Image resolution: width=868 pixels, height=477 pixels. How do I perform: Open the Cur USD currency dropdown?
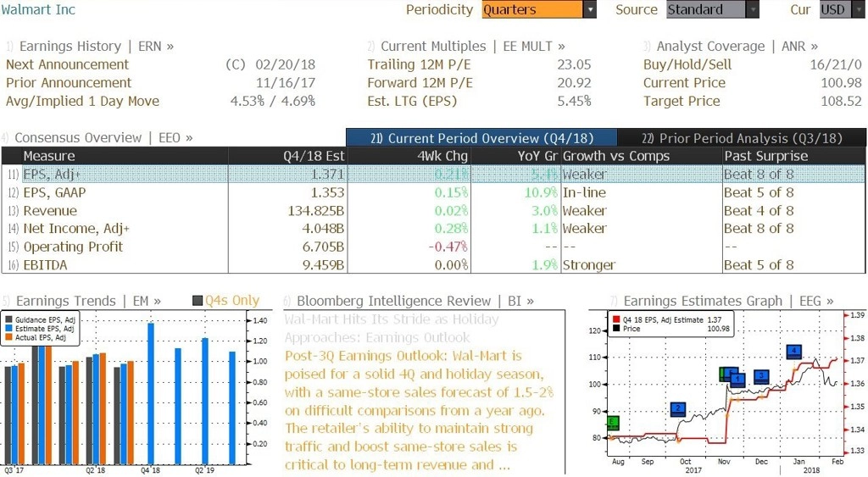(x=842, y=9)
